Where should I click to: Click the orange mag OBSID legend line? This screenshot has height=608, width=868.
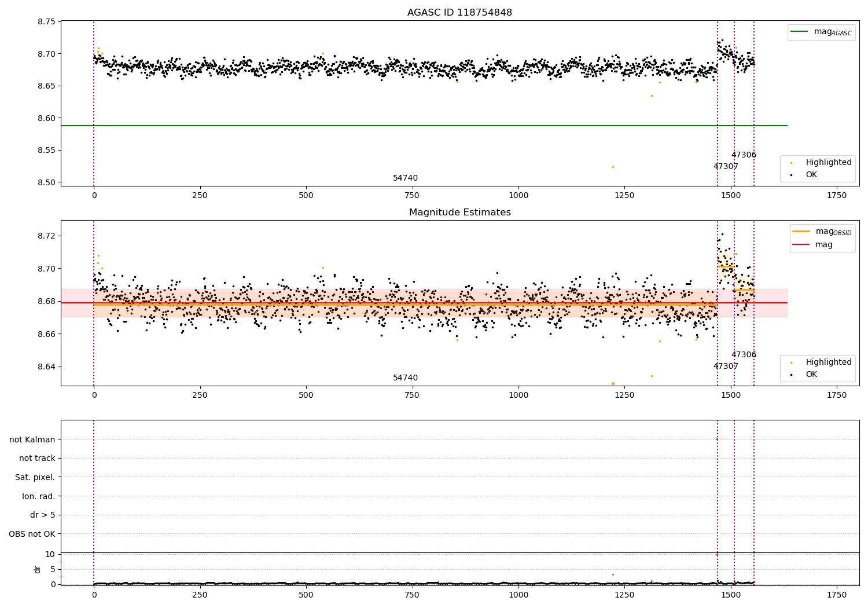click(801, 232)
